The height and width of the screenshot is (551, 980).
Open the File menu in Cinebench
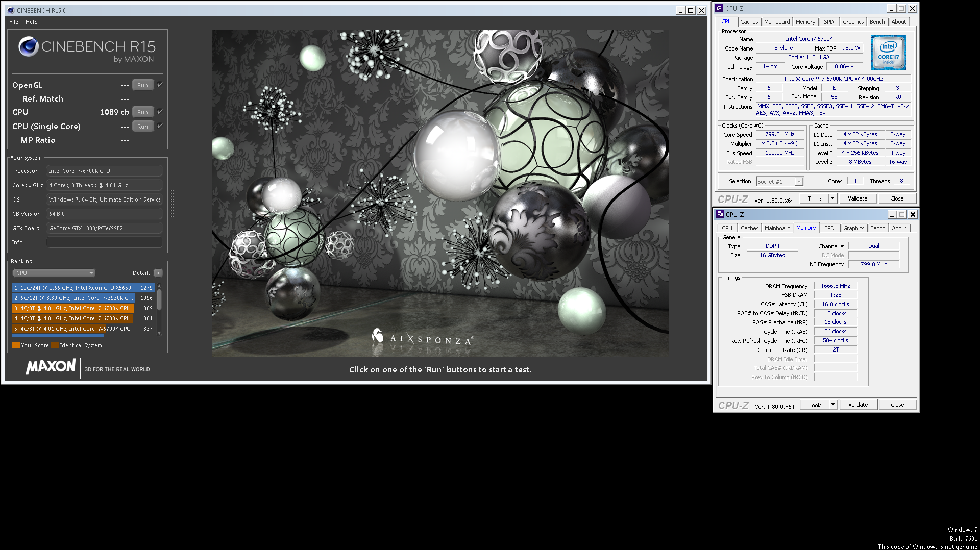pyautogui.click(x=14, y=22)
